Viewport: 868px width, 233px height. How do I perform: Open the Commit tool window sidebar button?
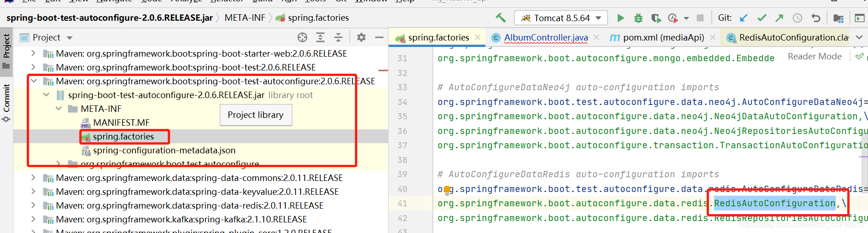tap(6, 103)
